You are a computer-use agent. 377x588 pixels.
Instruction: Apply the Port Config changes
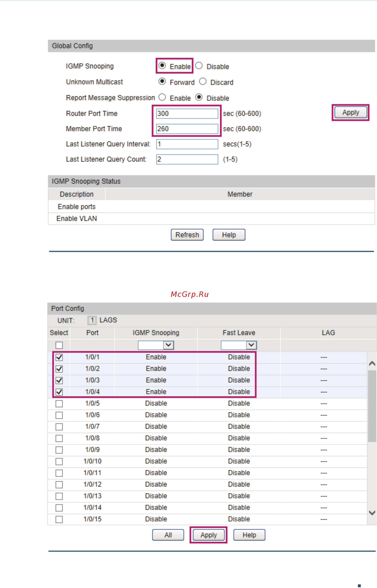coord(209,535)
